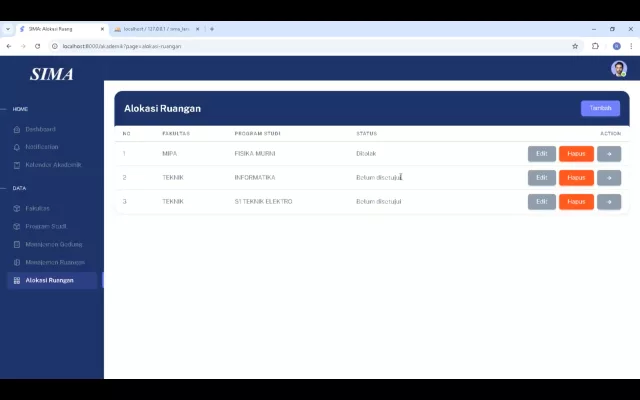Open the arrow detail for INFORMATIKA
Image resolution: width=640 pixels, height=400 pixels.
609,178
